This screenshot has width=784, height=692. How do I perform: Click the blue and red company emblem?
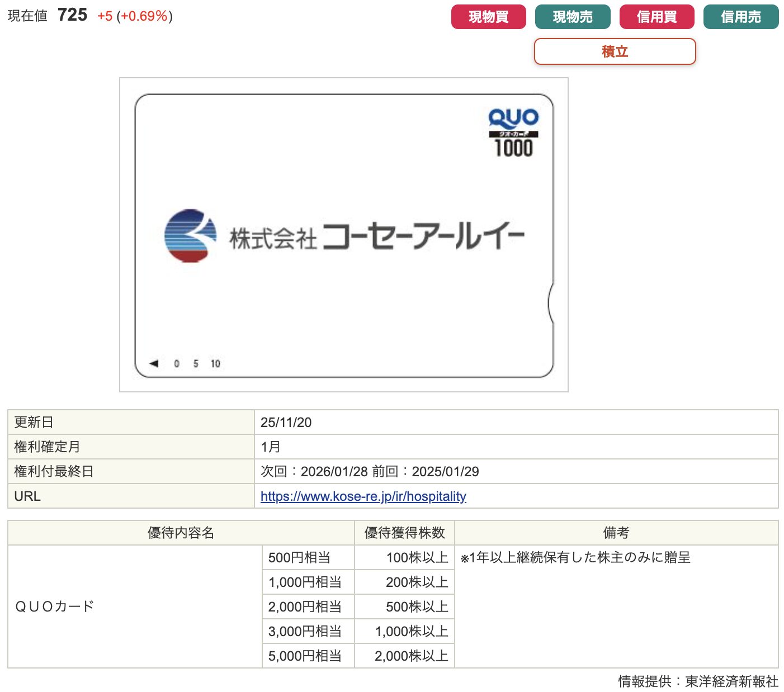190,236
